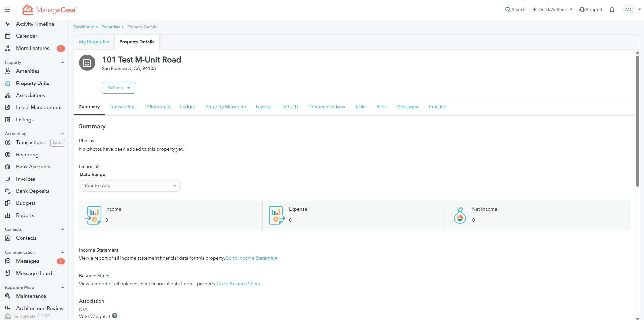The width and height of the screenshot is (644, 320).
Task: Click the notifications bell icon
Action: tap(612, 10)
